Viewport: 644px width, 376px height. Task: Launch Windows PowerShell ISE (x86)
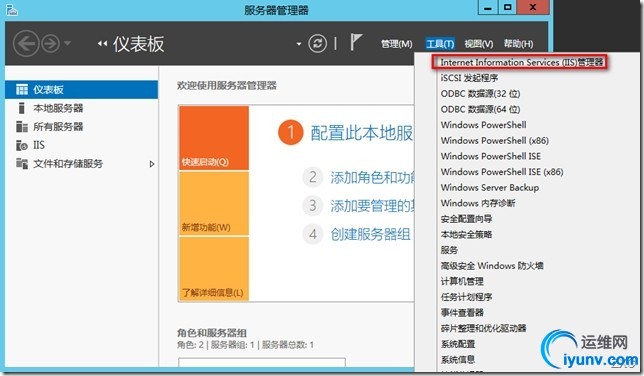pos(502,172)
